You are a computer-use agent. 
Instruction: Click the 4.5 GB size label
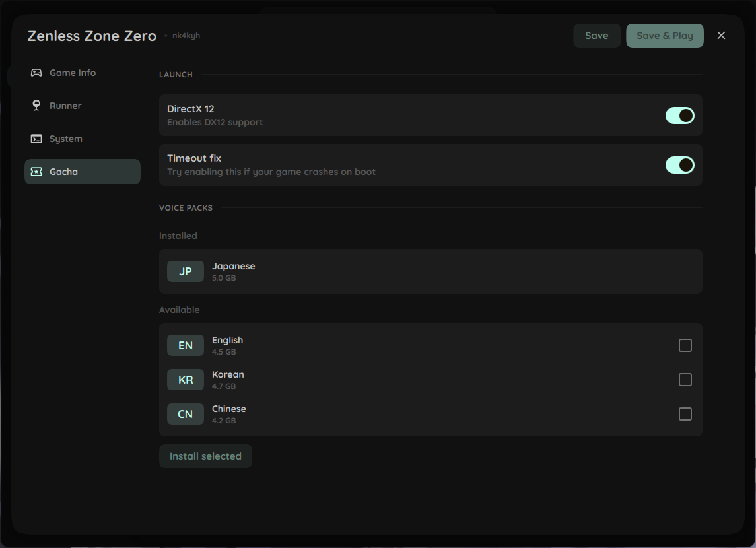(x=224, y=352)
